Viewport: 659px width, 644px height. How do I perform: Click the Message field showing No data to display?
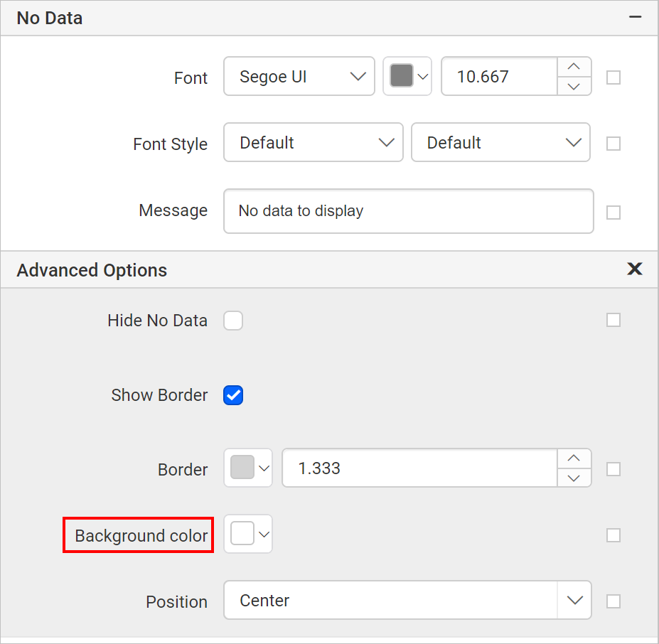(x=409, y=211)
